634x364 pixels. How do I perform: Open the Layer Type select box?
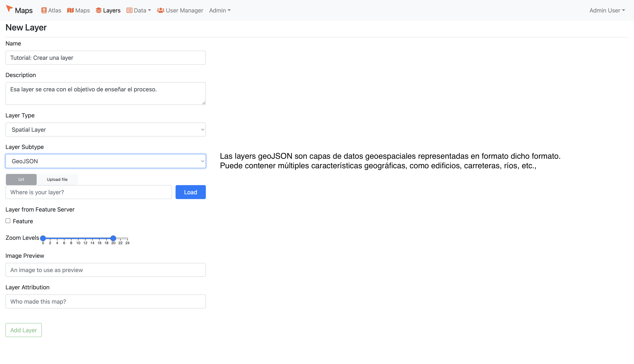pos(105,130)
